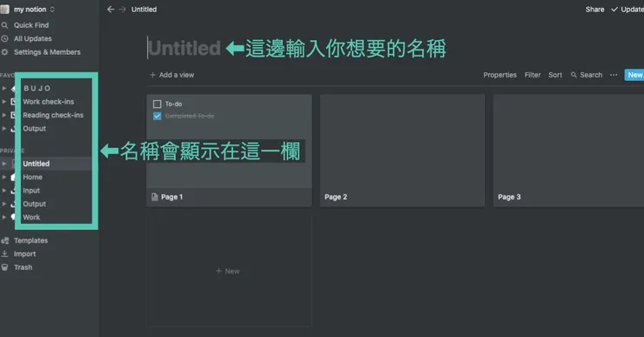This screenshot has width=644, height=337.
Task: Open the Page 3 card
Action: pyautogui.click(x=568, y=151)
